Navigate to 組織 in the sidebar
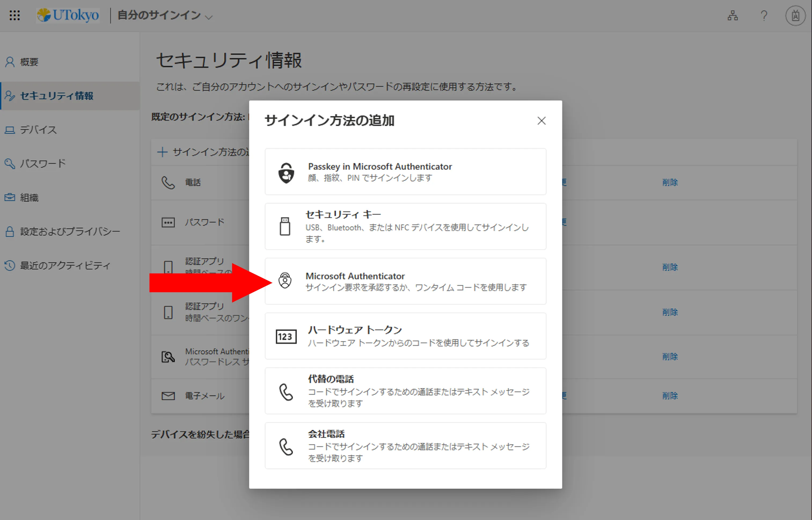Image resolution: width=812 pixels, height=520 pixels. click(29, 198)
